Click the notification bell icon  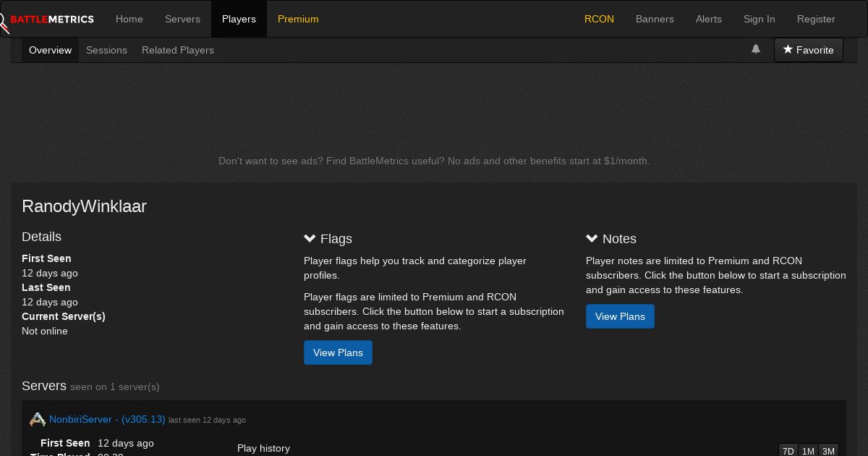(x=756, y=49)
